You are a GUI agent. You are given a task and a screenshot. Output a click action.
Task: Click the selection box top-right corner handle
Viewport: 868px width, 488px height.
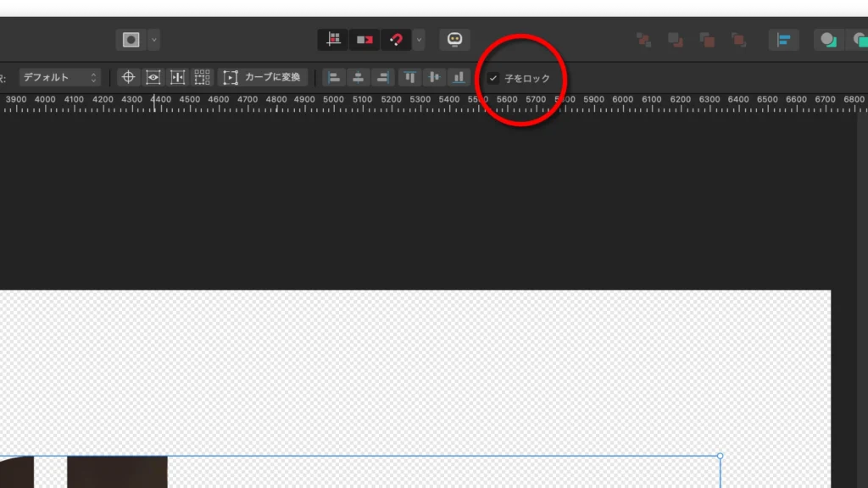click(721, 456)
